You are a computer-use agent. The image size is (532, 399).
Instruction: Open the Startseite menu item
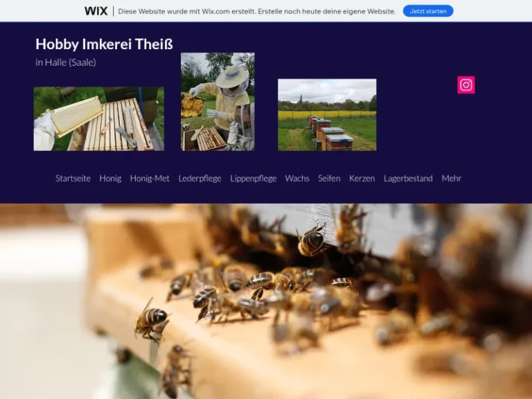pos(73,179)
